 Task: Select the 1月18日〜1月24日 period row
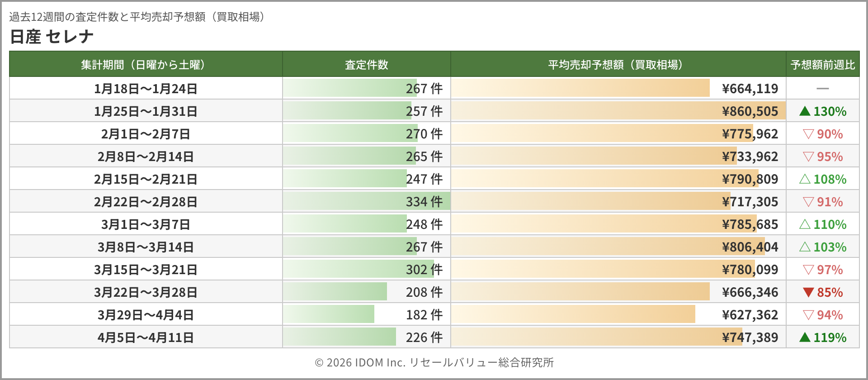[x=146, y=89]
